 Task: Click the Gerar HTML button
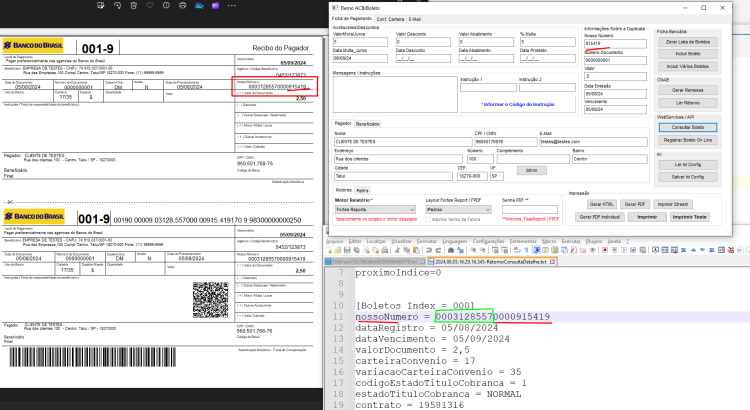(x=602, y=204)
